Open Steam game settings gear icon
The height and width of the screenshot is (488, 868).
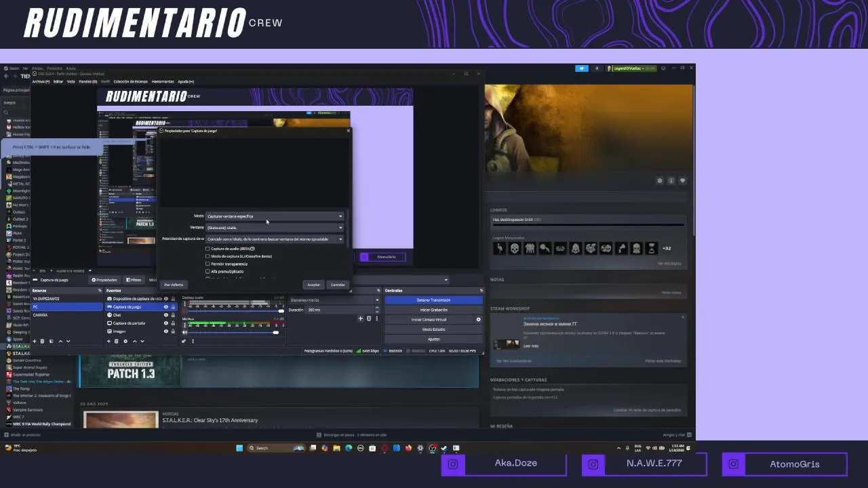659,180
